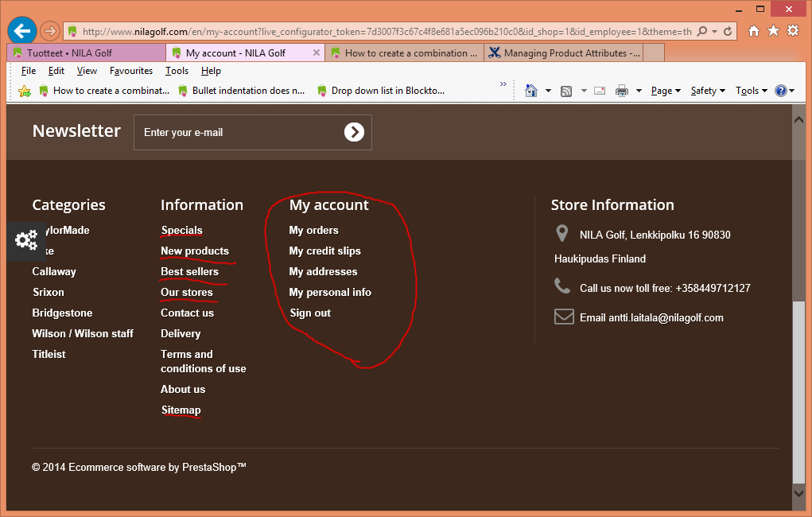This screenshot has width=812, height=517.
Task: Open the command bar Tools dropdown
Action: point(752,91)
